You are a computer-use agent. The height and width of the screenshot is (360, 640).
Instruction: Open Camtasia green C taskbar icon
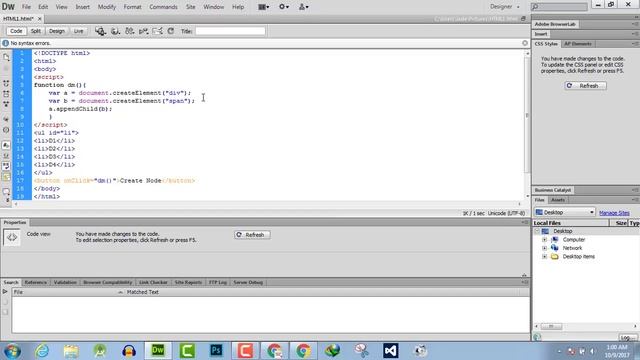click(x=187, y=351)
